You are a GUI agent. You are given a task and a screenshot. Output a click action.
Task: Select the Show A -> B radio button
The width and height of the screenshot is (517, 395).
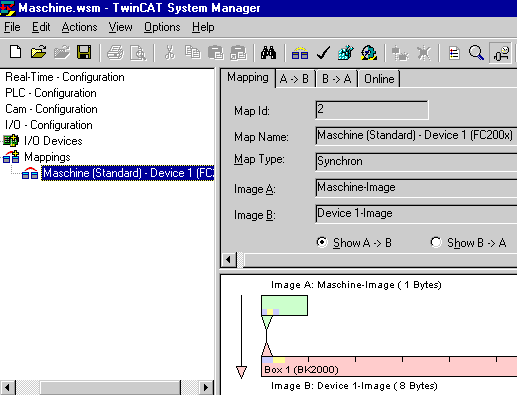322,242
